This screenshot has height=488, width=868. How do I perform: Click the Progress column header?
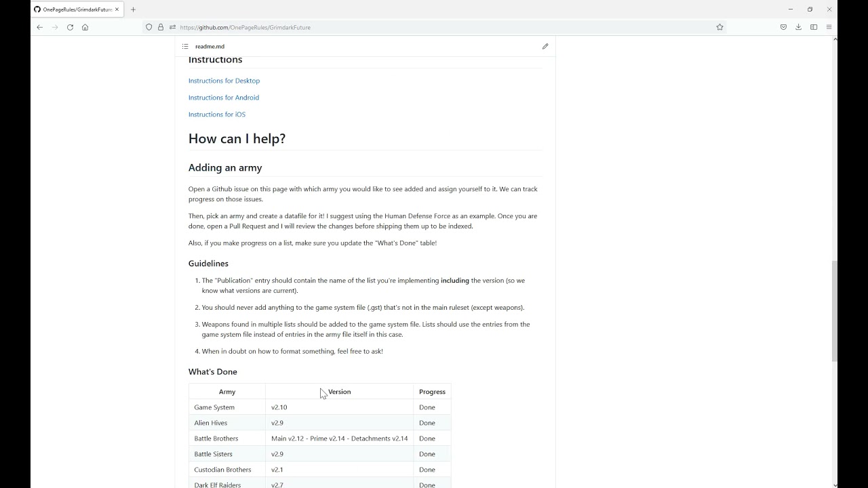432,392
